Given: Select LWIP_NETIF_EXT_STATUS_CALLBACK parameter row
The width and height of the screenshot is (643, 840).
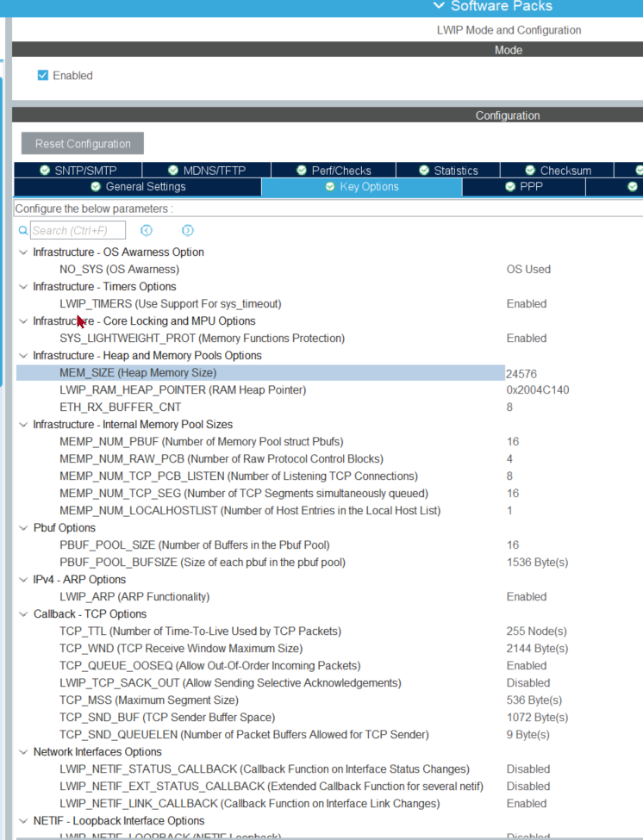Looking at the screenshot, I should [272, 787].
